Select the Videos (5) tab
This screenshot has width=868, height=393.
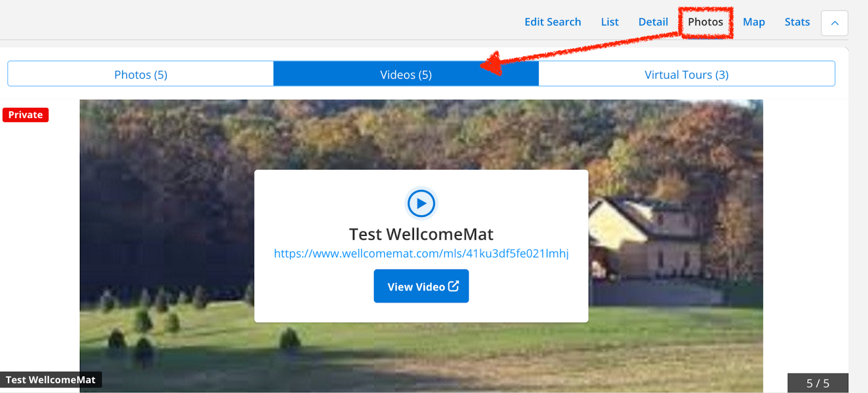(x=406, y=74)
